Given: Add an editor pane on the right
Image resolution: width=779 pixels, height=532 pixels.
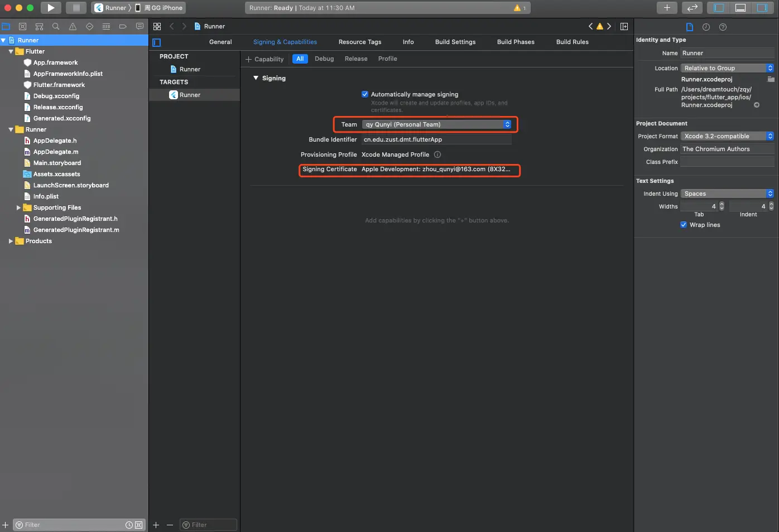Looking at the screenshot, I should (x=624, y=26).
